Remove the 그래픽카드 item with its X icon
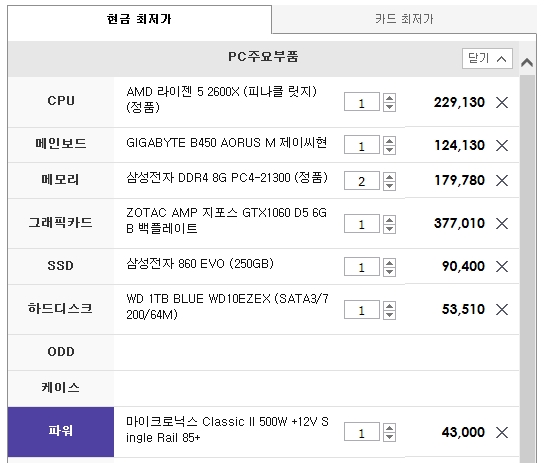The width and height of the screenshot is (544, 463). [x=502, y=223]
